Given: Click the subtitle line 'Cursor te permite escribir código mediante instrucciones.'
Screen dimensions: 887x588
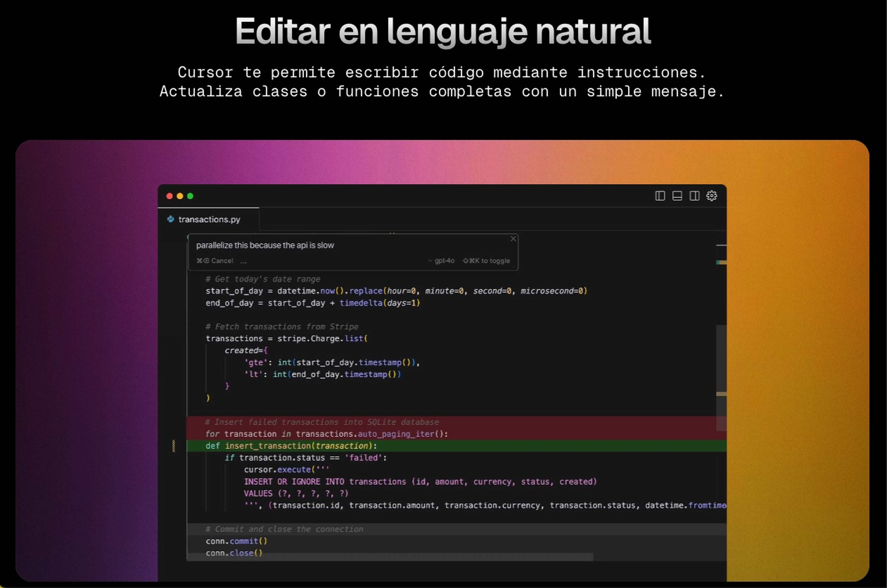Looking at the screenshot, I should [x=442, y=72].
